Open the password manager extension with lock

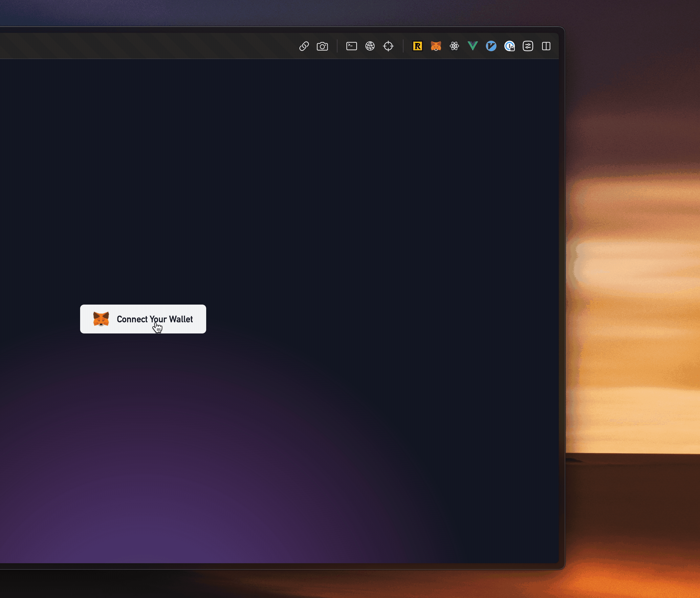pos(510,46)
